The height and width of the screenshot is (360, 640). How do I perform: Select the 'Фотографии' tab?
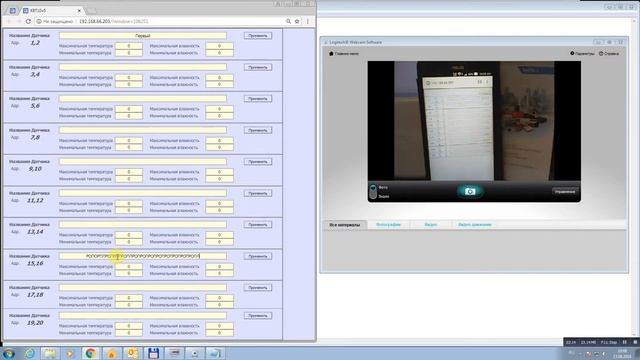pyautogui.click(x=388, y=225)
